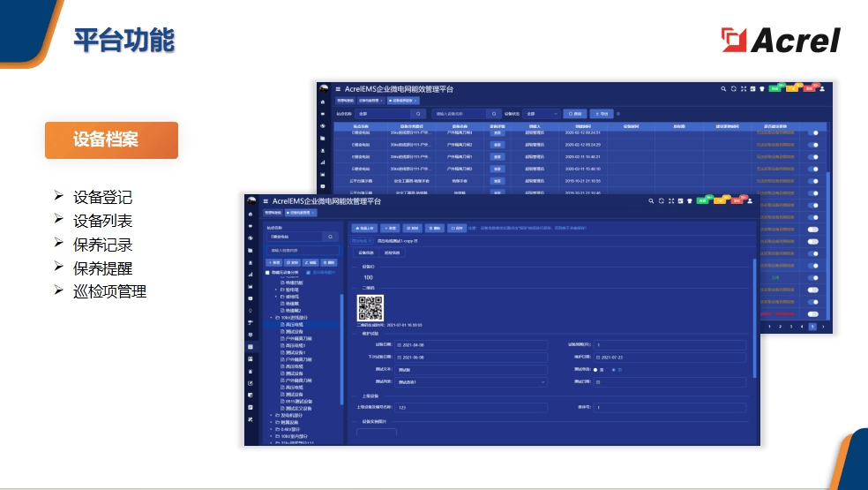
Task: Select the first page tab in the back window tab bar
Action: click(x=345, y=101)
